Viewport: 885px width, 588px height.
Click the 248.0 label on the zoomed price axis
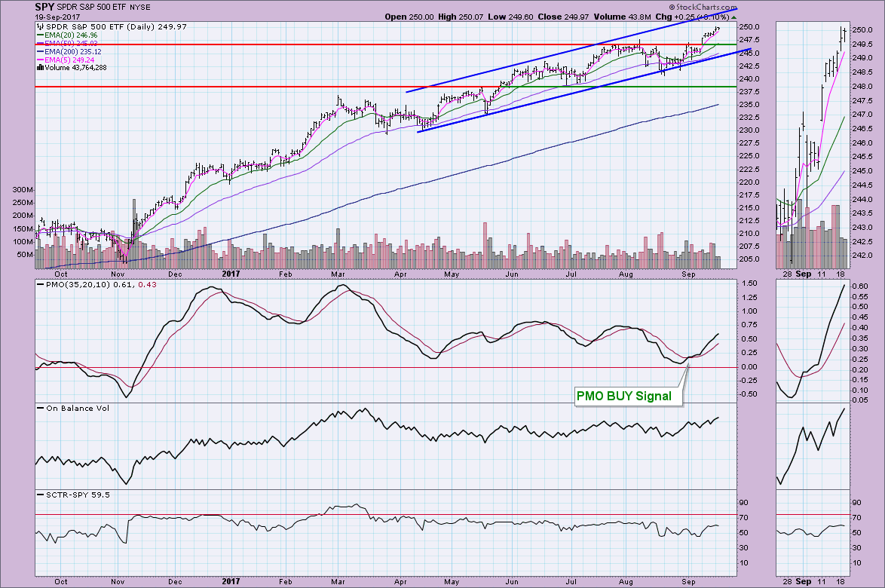862,87
